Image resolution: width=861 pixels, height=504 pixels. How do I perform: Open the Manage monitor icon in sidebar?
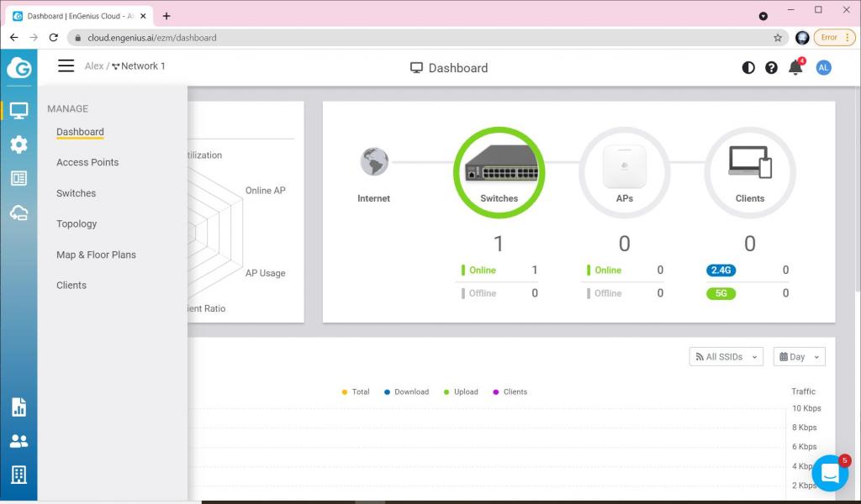point(18,111)
